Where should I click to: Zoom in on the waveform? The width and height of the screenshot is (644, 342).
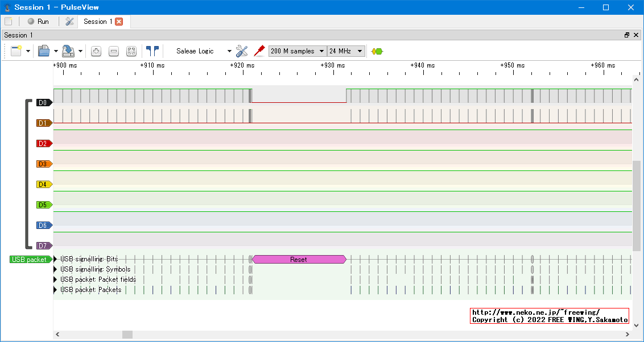96,51
